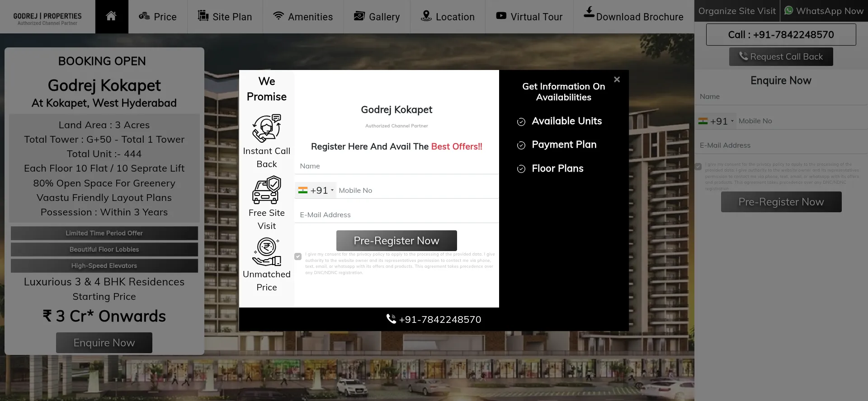The width and height of the screenshot is (868, 401).
Task: Click the WhatsApp Now icon
Action: point(789,11)
